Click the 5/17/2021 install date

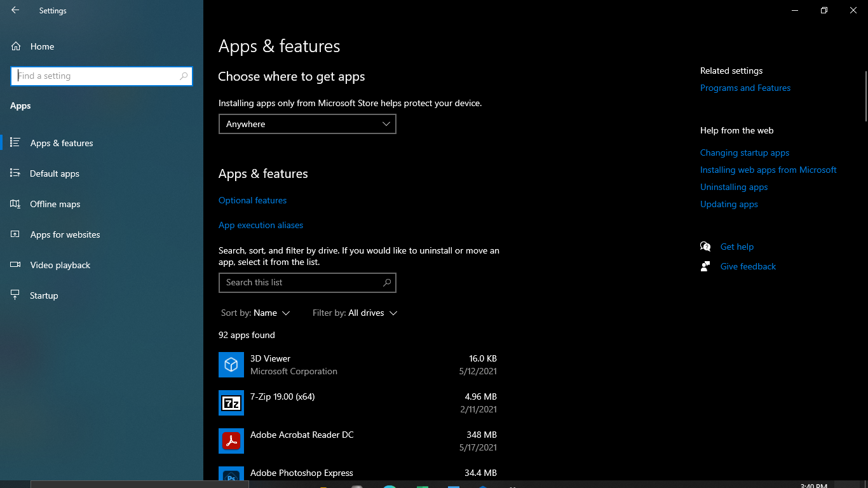pos(477,447)
